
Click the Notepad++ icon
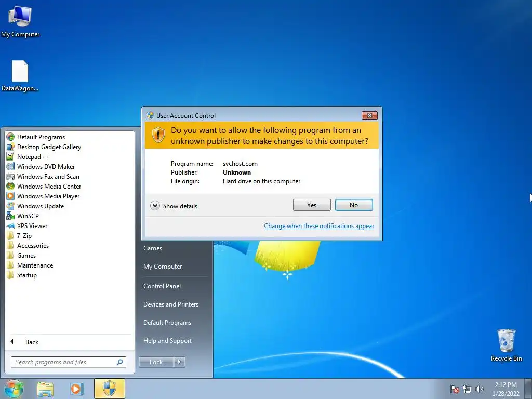(10, 156)
